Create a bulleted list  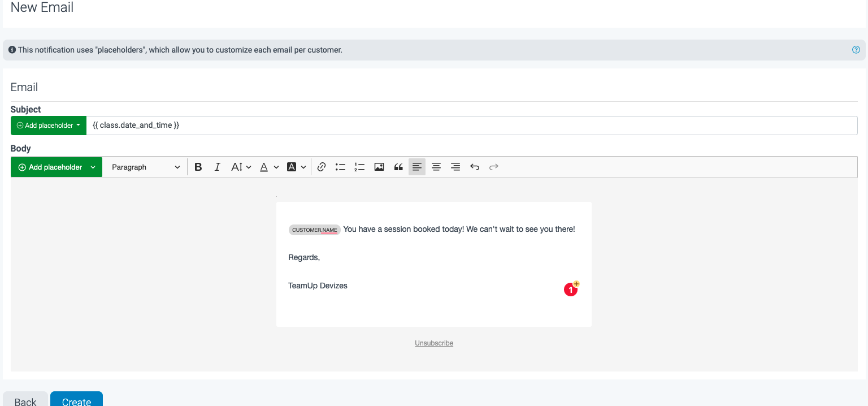pos(340,167)
